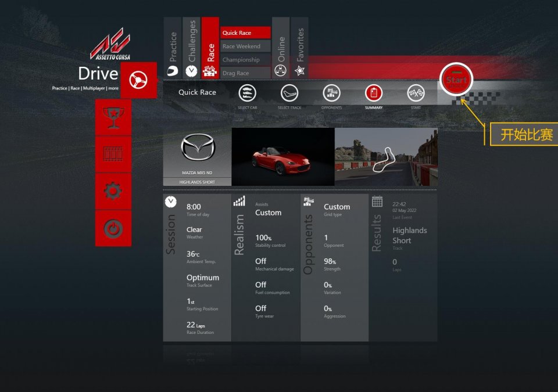Click the power exit icon
Screen dimensions: 558x392
pyautogui.click(x=113, y=228)
